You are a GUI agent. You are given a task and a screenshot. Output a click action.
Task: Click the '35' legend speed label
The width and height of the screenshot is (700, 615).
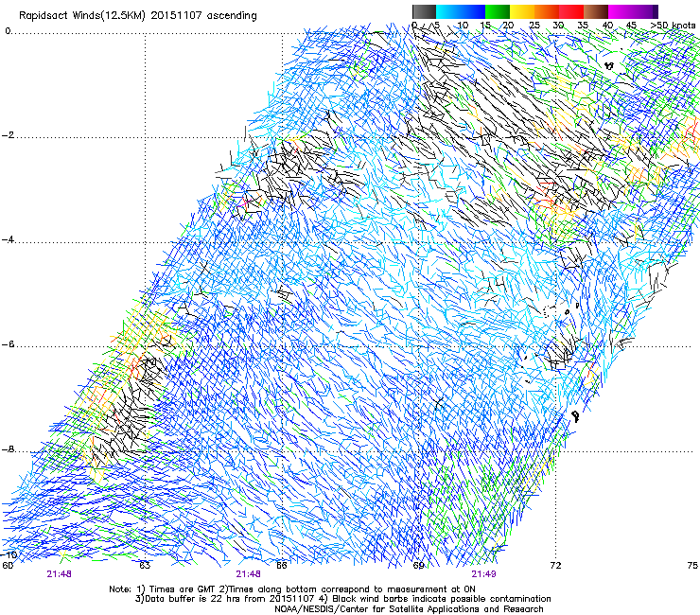pos(583,26)
